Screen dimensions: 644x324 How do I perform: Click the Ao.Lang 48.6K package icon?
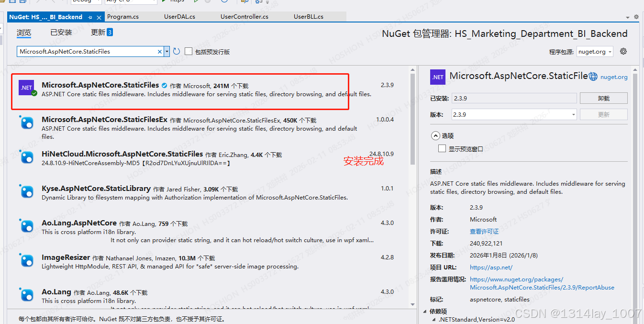click(x=27, y=295)
